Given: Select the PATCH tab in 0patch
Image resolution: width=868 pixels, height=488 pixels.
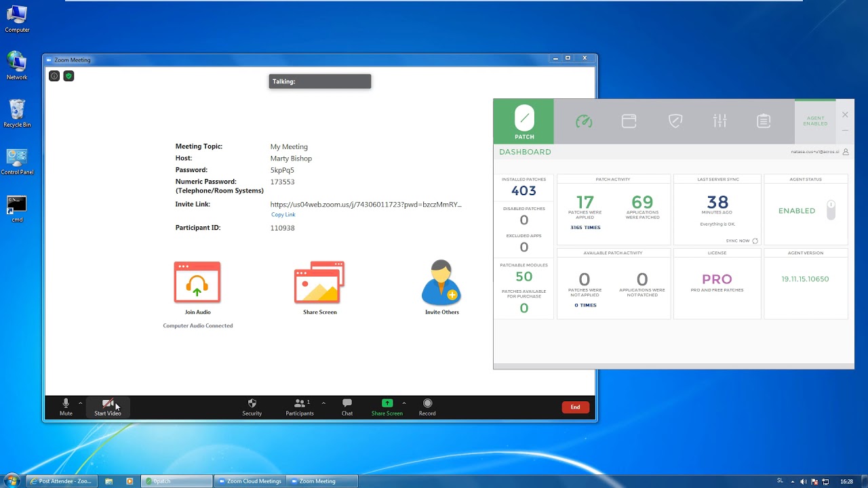Looking at the screenshot, I should 524,121.
